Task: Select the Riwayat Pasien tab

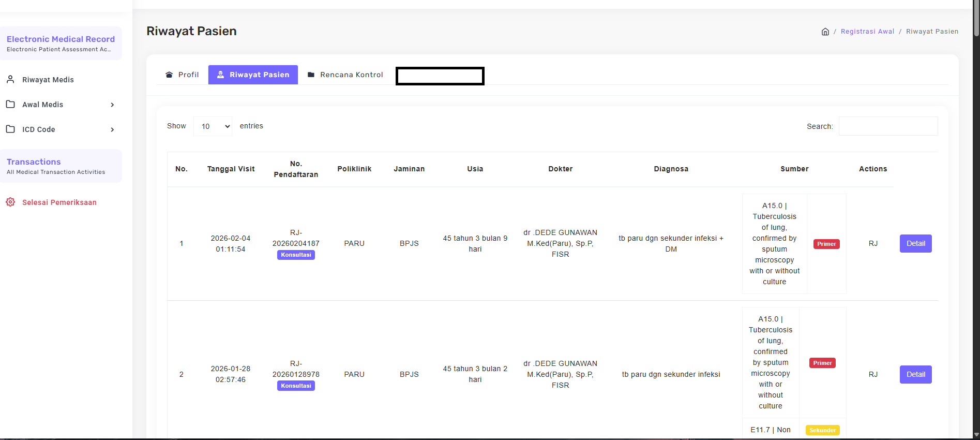Action: pos(253,75)
